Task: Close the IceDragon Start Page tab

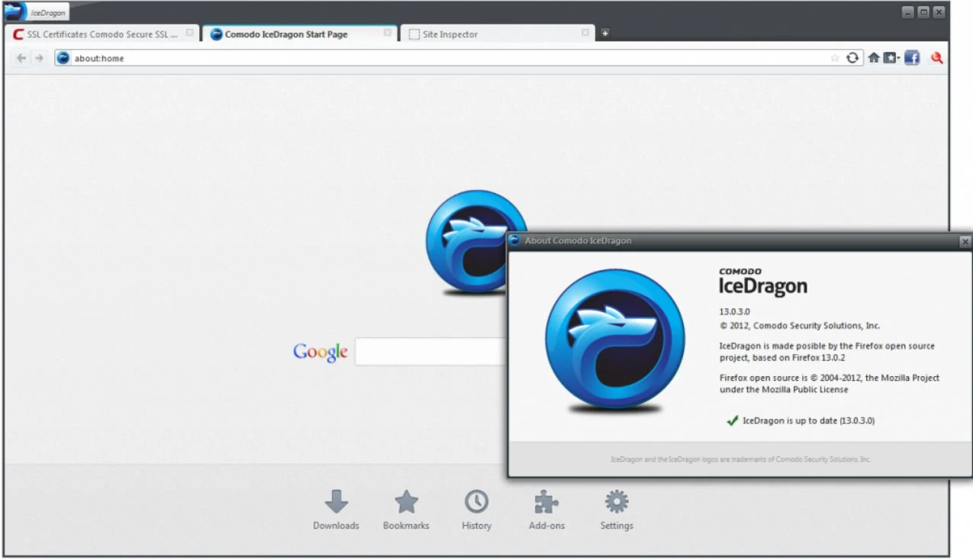Action: tap(388, 34)
